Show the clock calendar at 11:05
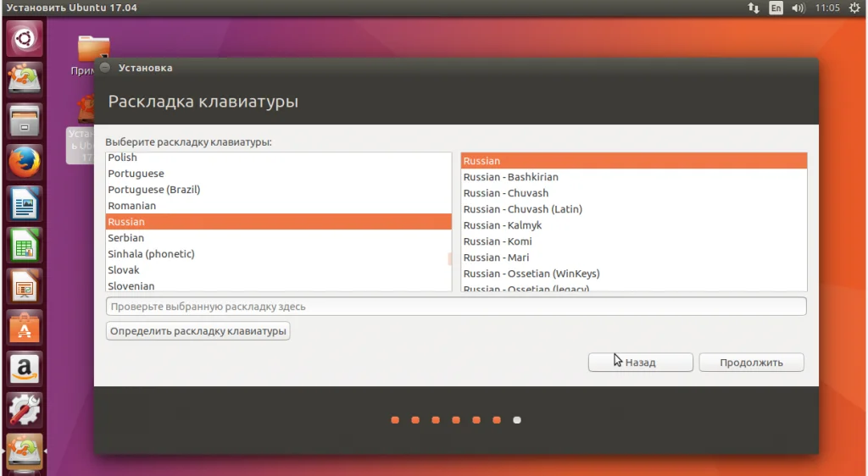The width and height of the screenshot is (868, 476). click(827, 8)
